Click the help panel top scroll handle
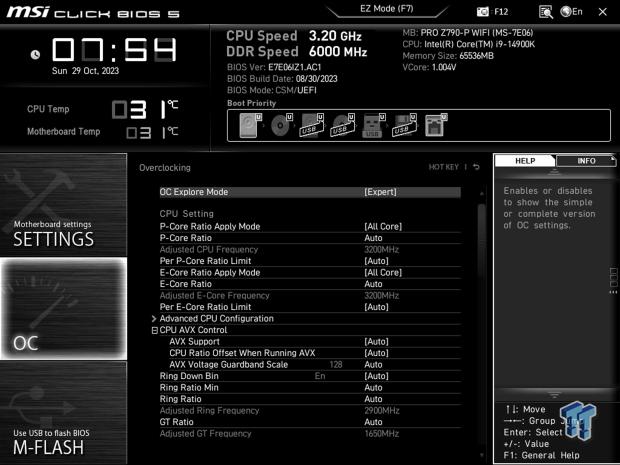Viewport: 620px width, 465px height. point(554,172)
